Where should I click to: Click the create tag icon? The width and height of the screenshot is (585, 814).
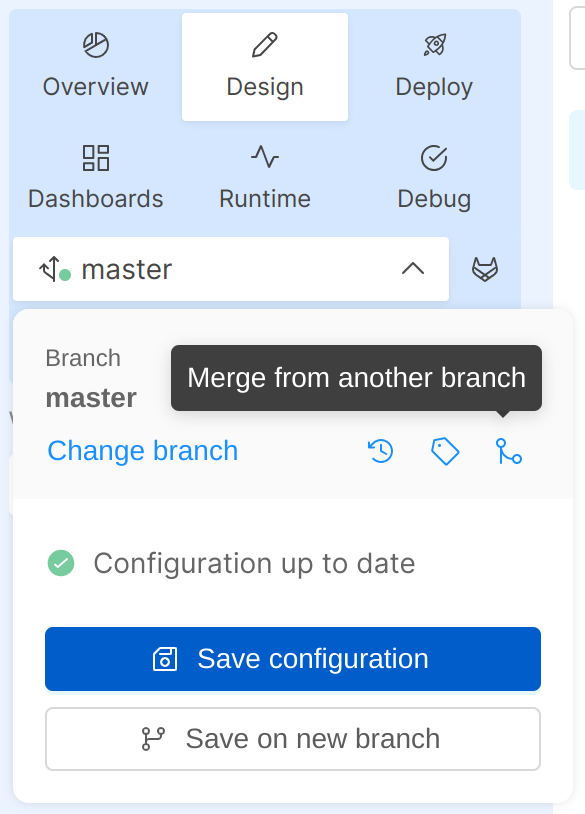[x=445, y=451]
